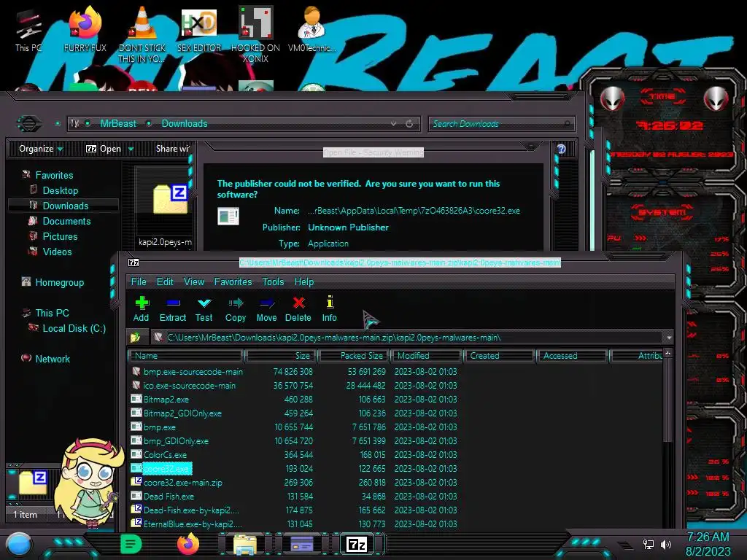Image resolution: width=747 pixels, height=560 pixels.
Task: Expand the 7-Zip path dropdown arrow
Action: click(669, 338)
